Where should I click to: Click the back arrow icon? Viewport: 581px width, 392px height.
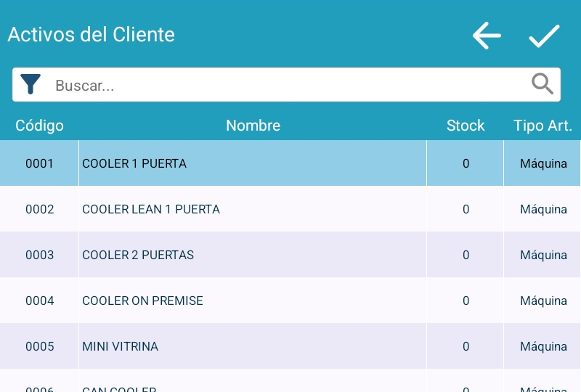click(487, 35)
